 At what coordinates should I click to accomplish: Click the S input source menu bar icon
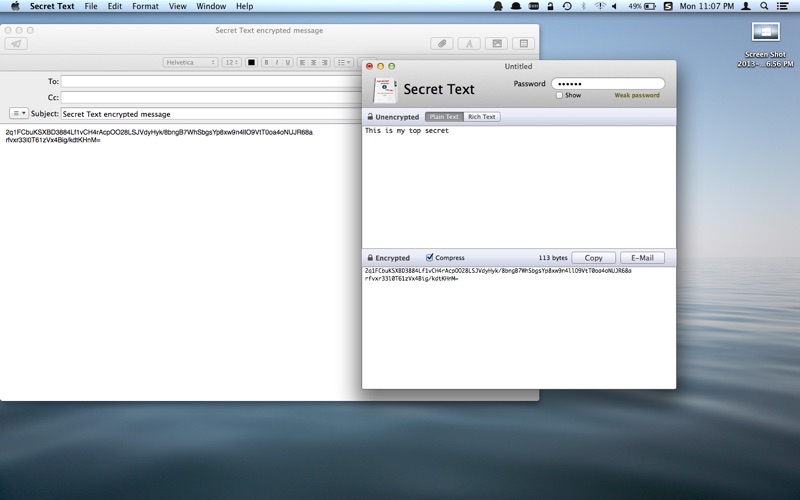(x=668, y=6)
